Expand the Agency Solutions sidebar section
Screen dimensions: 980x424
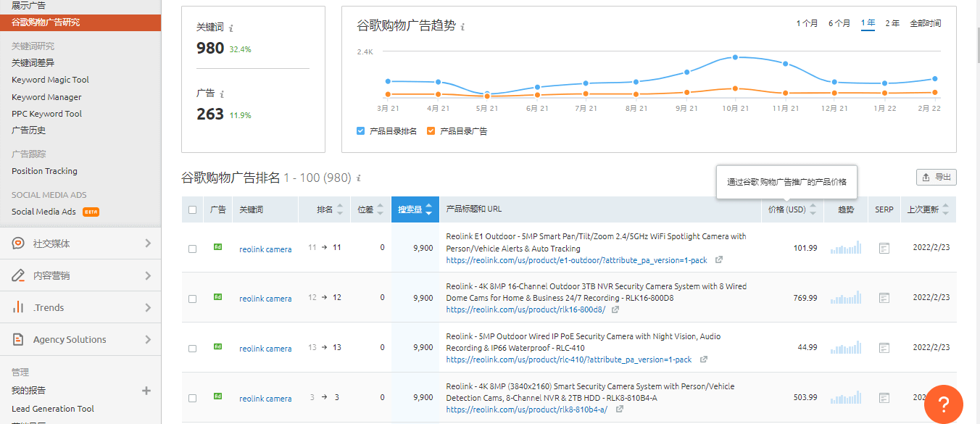tap(148, 339)
